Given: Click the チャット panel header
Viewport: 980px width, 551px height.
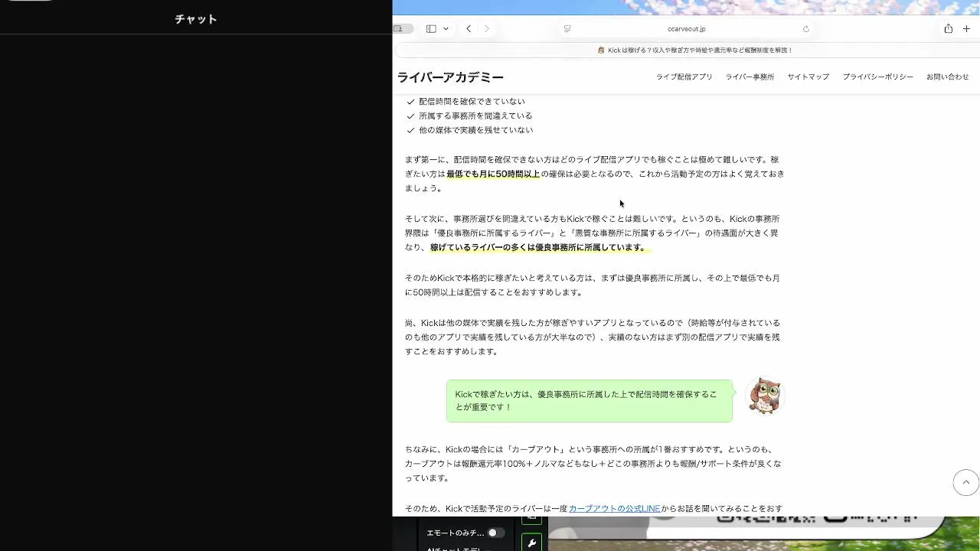Looking at the screenshot, I should (196, 19).
